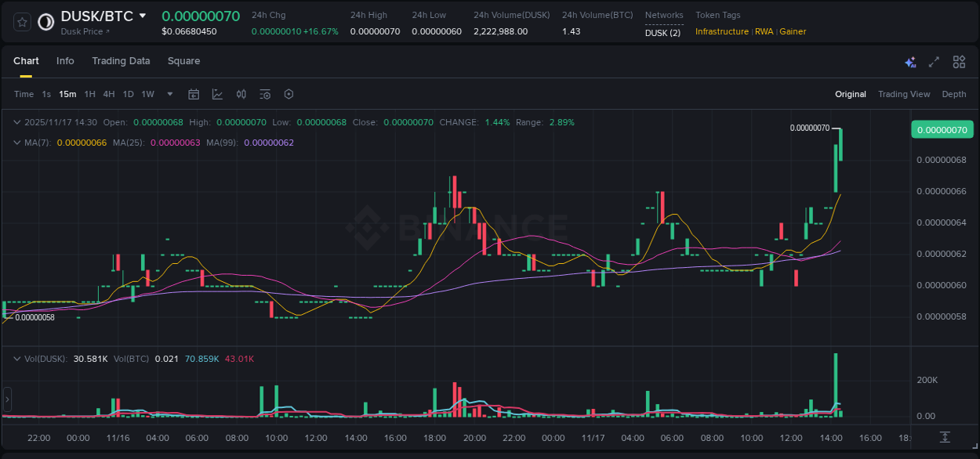The width and height of the screenshot is (980, 459).
Task: Open the date-jump calendar icon on chart toolbar
Action: coord(194,94)
